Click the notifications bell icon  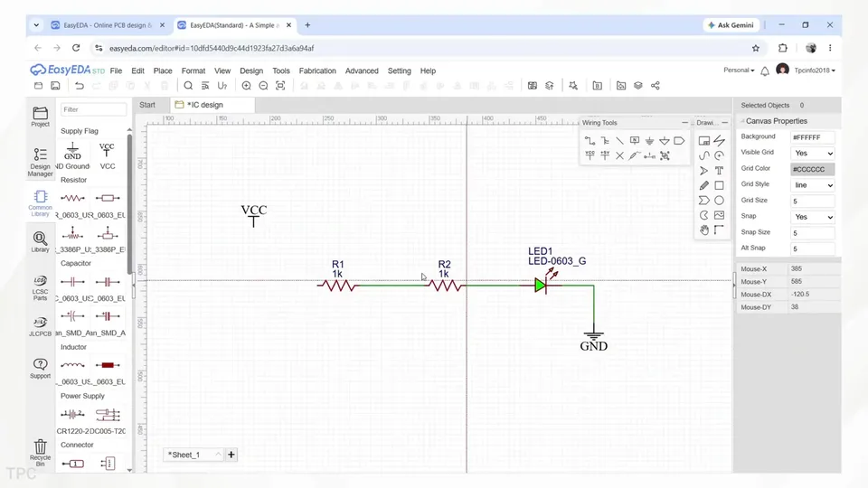pyautogui.click(x=765, y=70)
